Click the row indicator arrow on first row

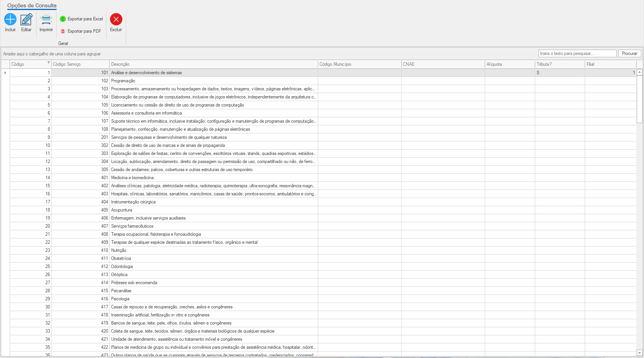(5, 73)
